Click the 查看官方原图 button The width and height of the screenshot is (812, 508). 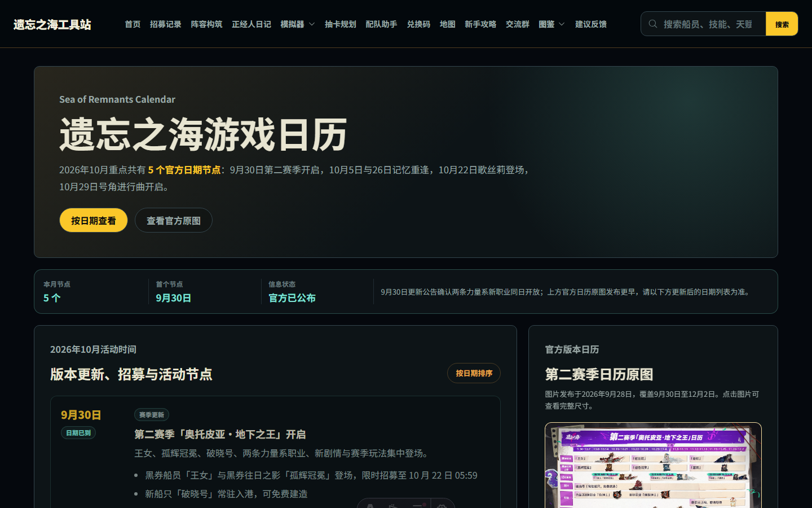(174, 220)
